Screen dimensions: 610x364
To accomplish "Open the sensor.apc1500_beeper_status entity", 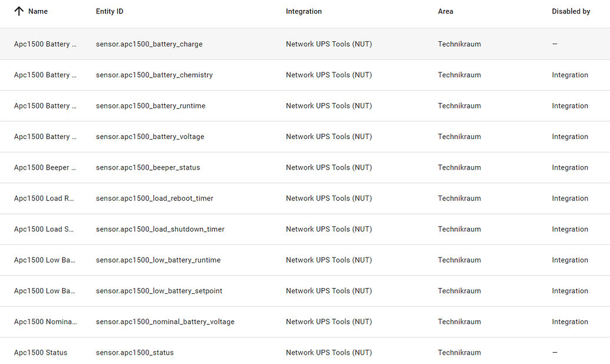I will 148,167.
